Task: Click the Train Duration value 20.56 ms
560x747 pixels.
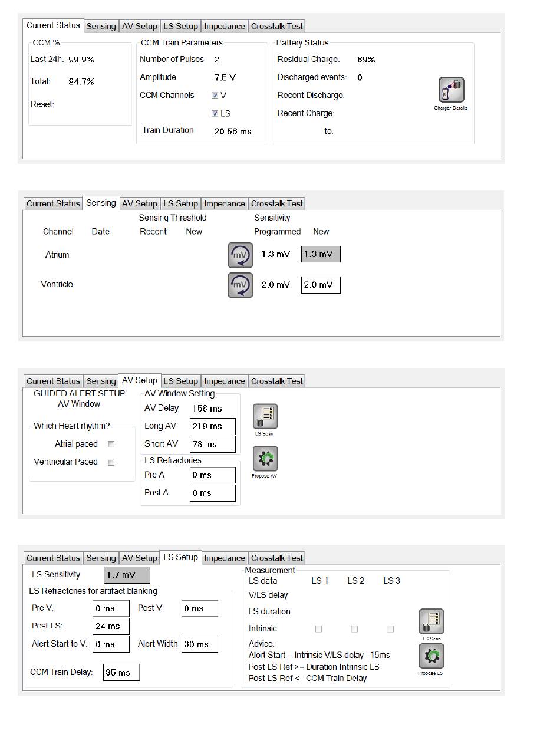Action: tap(233, 131)
